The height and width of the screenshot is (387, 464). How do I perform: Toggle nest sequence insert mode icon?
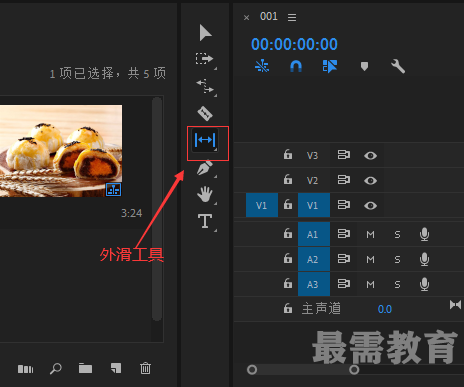262,66
